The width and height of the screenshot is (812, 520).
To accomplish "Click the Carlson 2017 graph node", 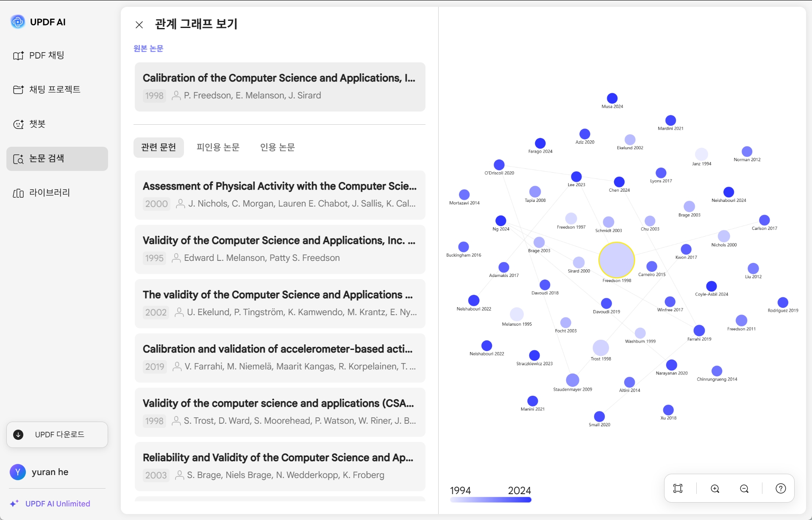I will coord(765,220).
